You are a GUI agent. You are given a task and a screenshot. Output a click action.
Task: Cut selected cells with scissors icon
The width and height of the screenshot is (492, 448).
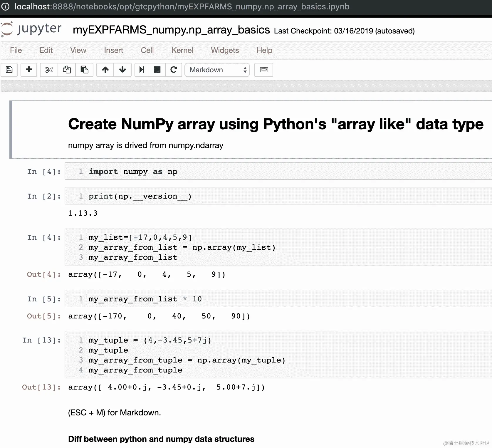[49, 70]
